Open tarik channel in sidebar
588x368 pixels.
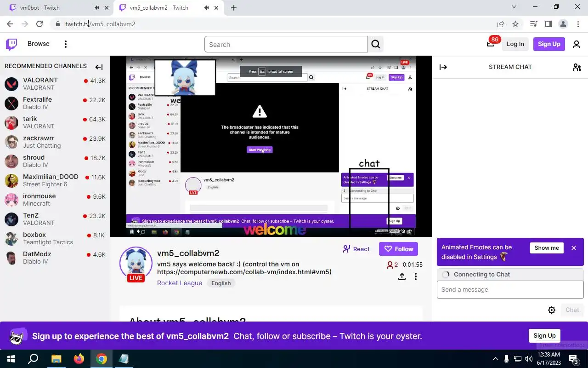55,122
